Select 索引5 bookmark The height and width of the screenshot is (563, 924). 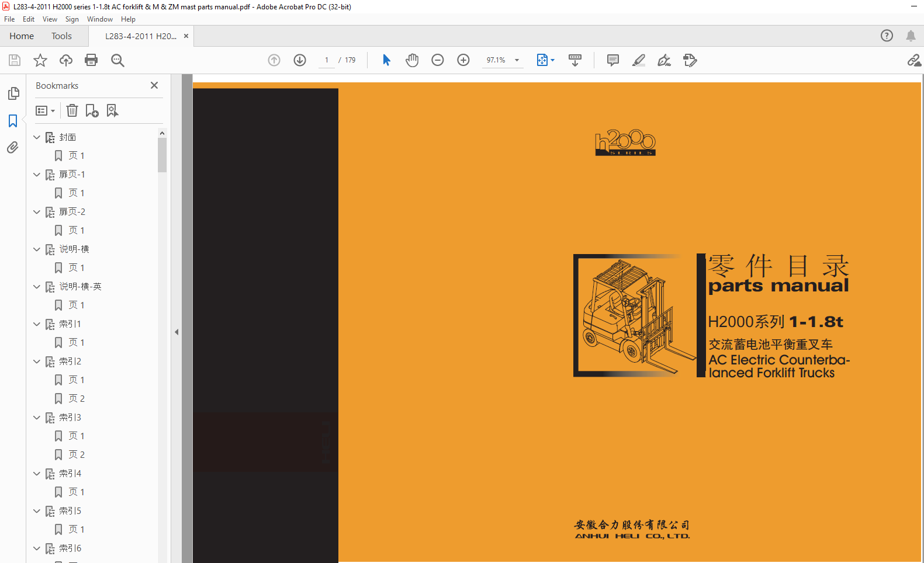coord(70,511)
